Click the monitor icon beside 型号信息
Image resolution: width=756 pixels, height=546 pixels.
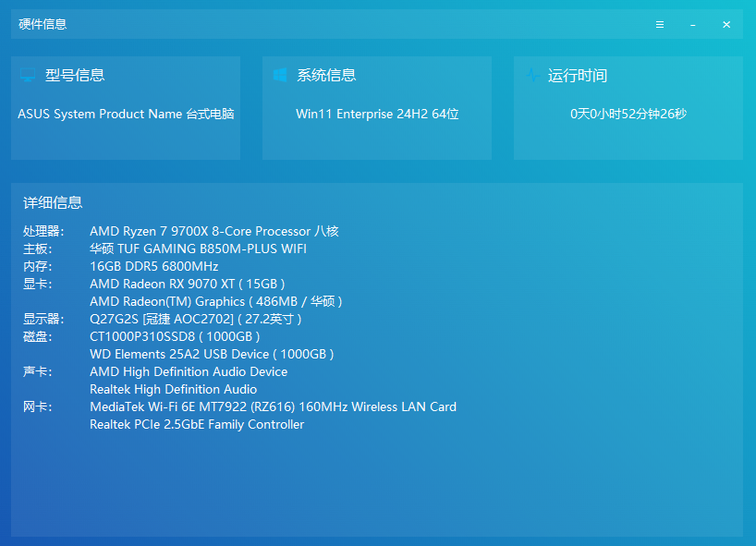tap(28, 75)
